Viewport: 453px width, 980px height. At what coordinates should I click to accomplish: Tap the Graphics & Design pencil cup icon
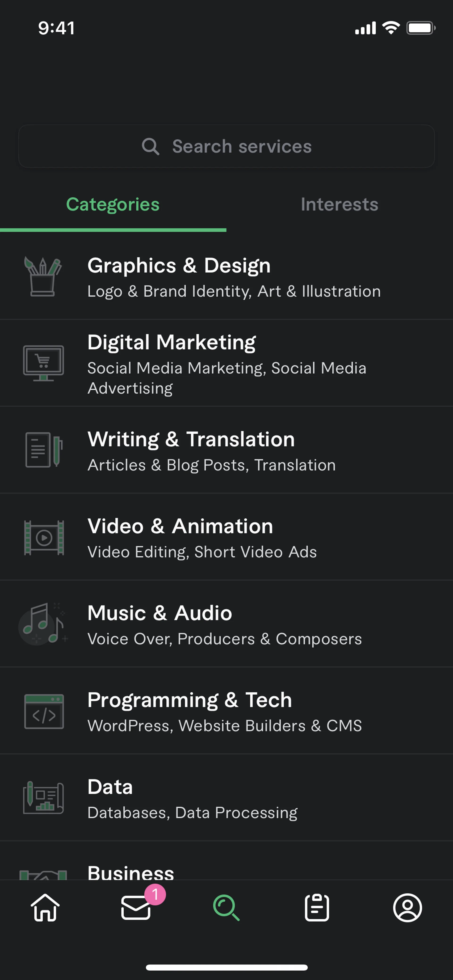[43, 277]
